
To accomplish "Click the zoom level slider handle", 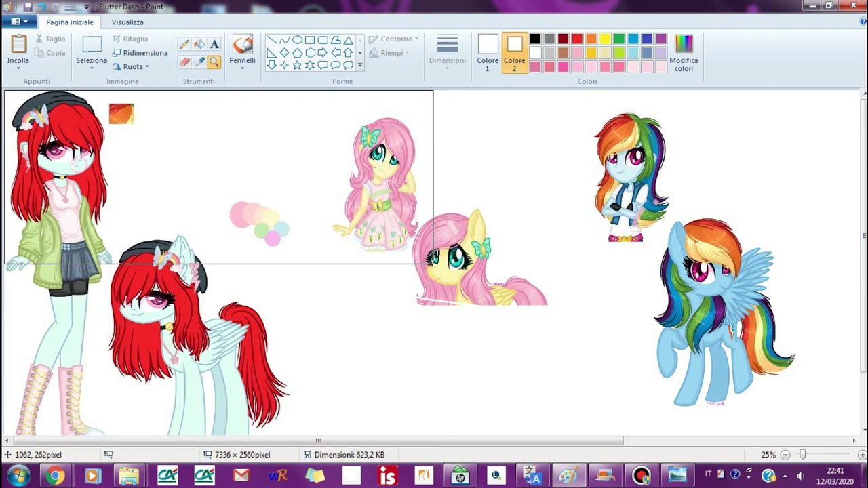I will pos(802,455).
